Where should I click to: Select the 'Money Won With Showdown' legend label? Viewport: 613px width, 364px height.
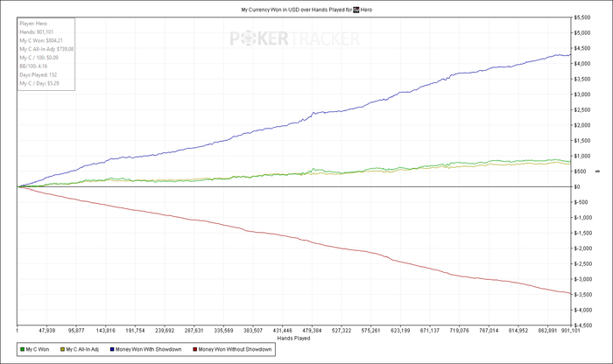(x=149, y=349)
